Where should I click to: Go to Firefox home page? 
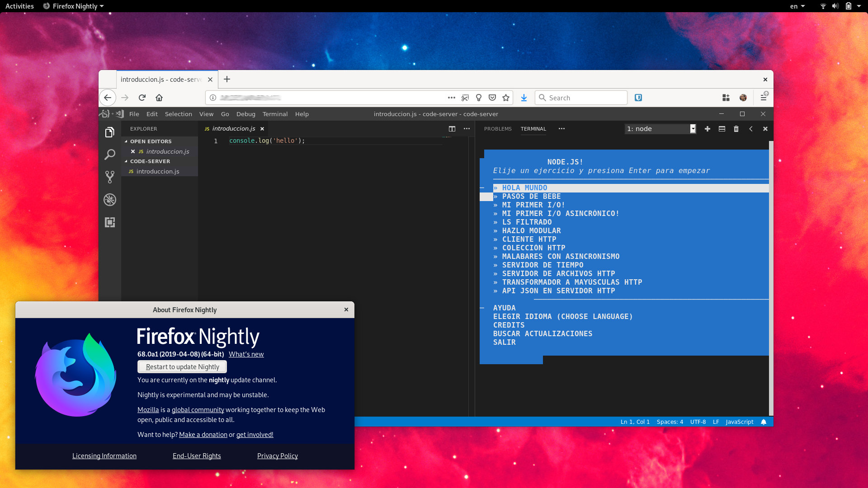(x=159, y=98)
